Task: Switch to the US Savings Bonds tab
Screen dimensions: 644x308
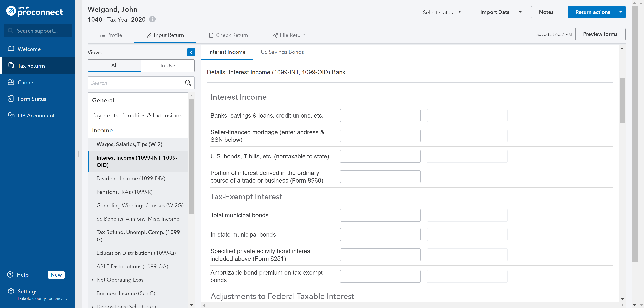Action: [x=282, y=52]
